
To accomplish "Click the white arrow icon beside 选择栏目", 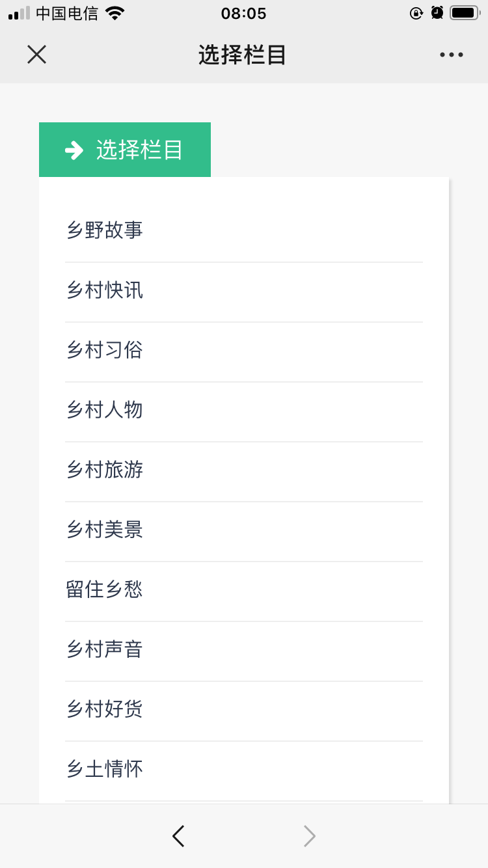I will pos(74,150).
